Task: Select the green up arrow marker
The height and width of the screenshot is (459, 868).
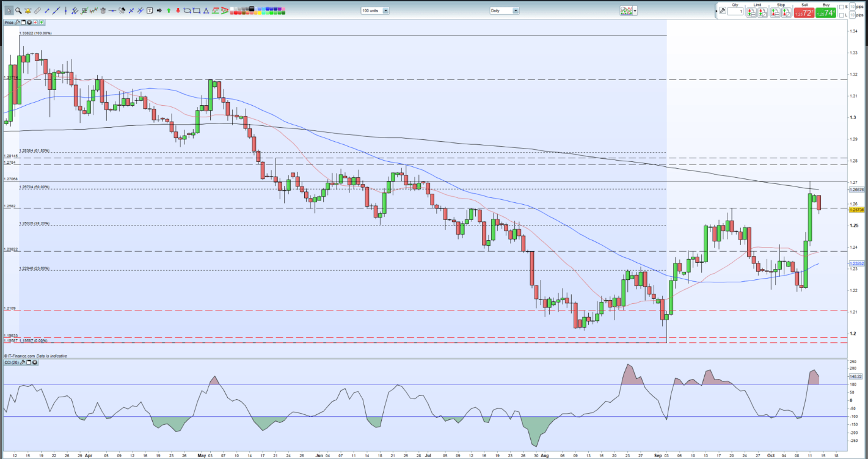Action: (x=169, y=10)
